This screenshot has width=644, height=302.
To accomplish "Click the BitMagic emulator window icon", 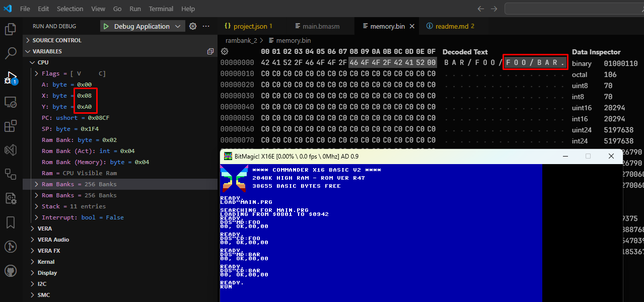I will coord(228,156).
